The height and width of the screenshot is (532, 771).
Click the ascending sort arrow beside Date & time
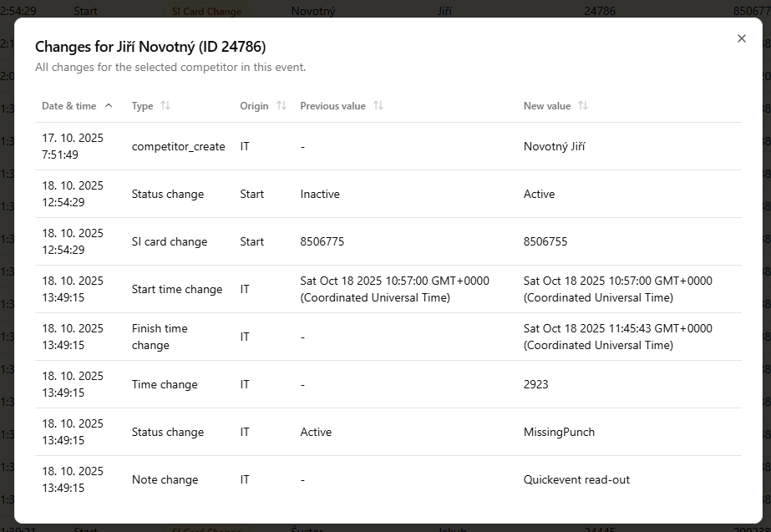pyautogui.click(x=109, y=106)
